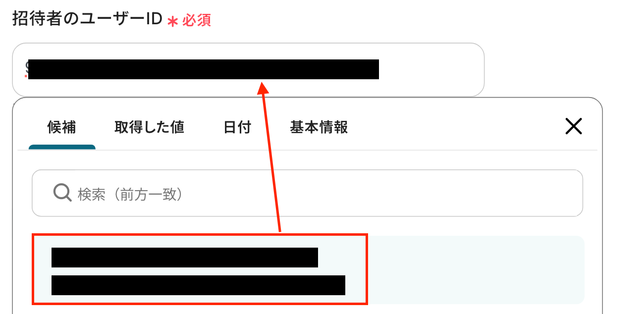Screen dimensions: 644x314
Task: Select the 日付 tab
Action: 237,127
